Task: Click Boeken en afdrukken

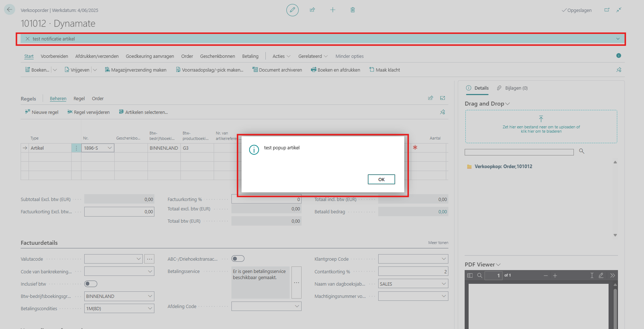Action: coord(336,70)
